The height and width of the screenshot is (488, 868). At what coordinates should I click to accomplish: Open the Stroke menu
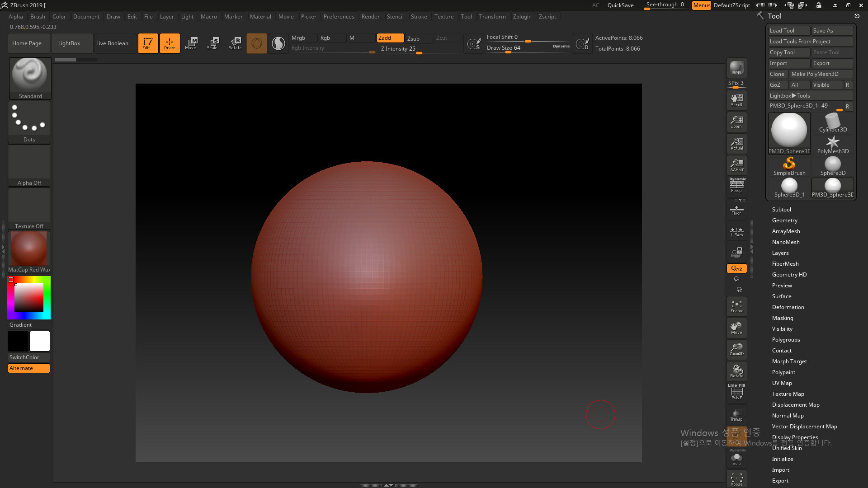click(x=419, y=17)
